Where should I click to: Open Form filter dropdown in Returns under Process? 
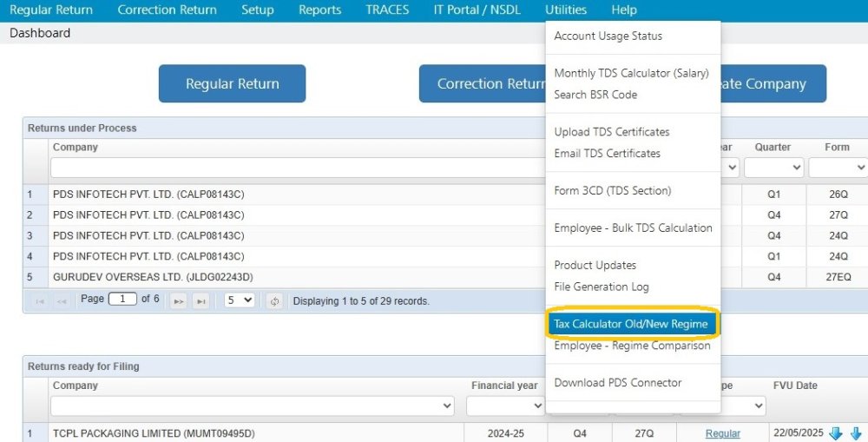click(x=838, y=168)
